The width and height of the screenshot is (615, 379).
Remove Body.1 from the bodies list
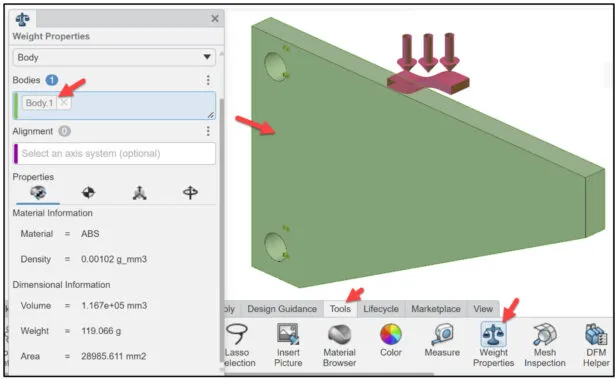(x=64, y=103)
